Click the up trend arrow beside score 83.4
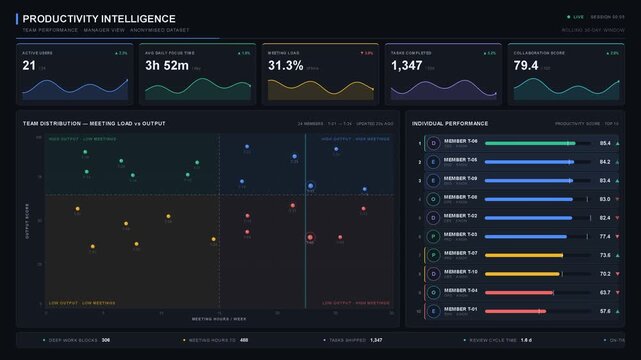641x360 pixels. (617, 181)
